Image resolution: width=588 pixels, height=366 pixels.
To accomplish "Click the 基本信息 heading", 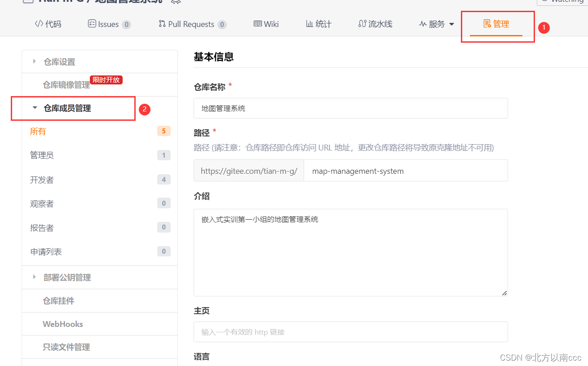I will [213, 57].
